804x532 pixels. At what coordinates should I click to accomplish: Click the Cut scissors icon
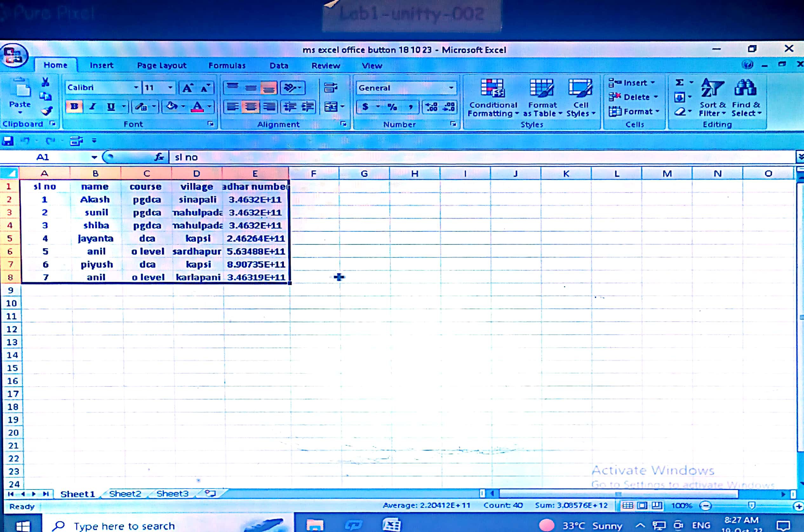45,82
